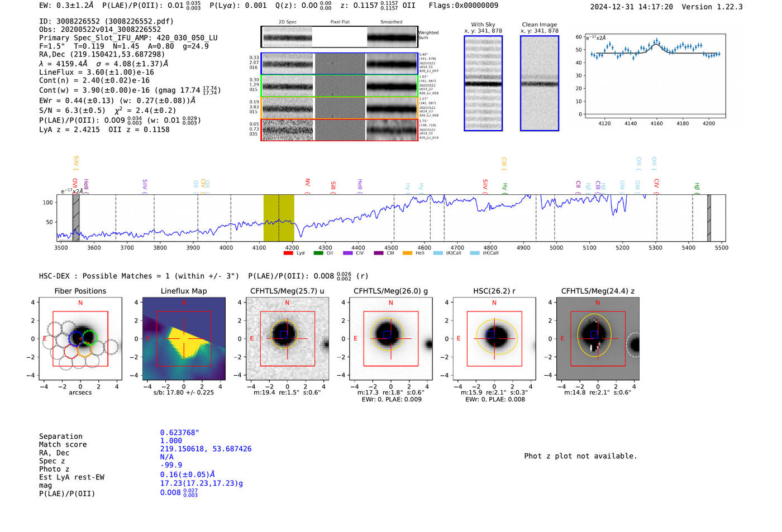The width and height of the screenshot is (782, 532).
Task: Click the Weighted Sum 2D spectrum row
Action: tap(339, 37)
